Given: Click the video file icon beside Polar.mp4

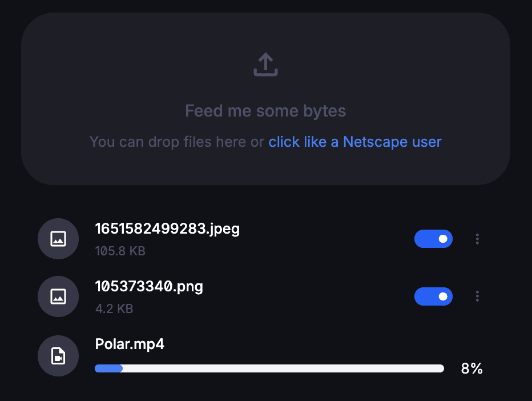Looking at the screenshot, I should (58, 356).
